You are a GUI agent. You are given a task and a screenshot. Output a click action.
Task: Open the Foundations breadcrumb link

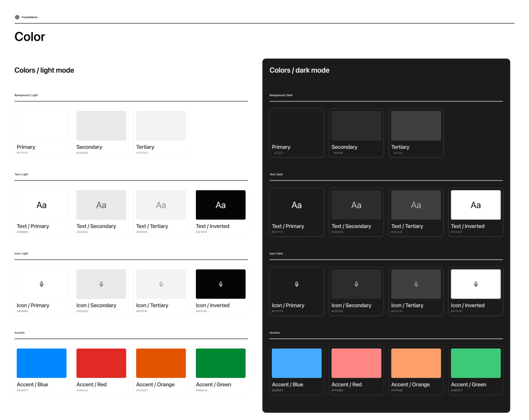point(29,17)
